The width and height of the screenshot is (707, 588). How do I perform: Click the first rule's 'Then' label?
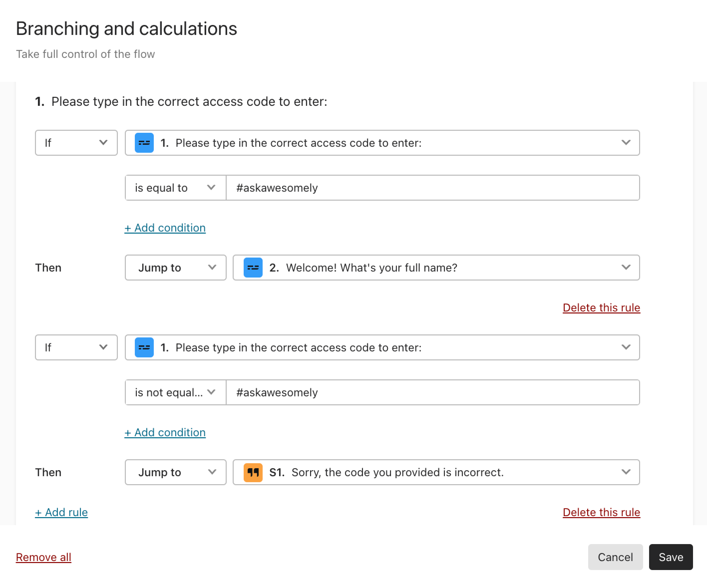point(48,268)
